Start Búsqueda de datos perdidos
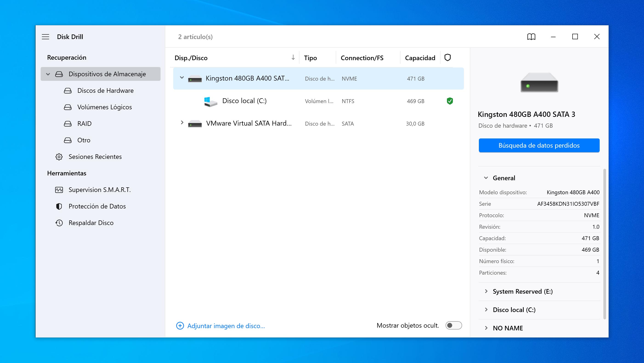Screen dimensions: 644x363 tap(539, 145)
